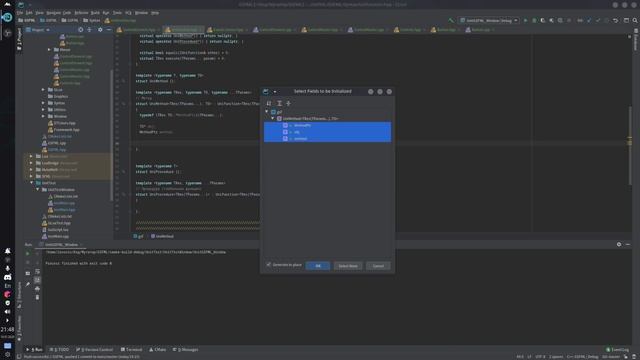Click the undo arrow in main toolbar
The width and height of the screenshot is (640, 360).
click(x=616, y=20)
